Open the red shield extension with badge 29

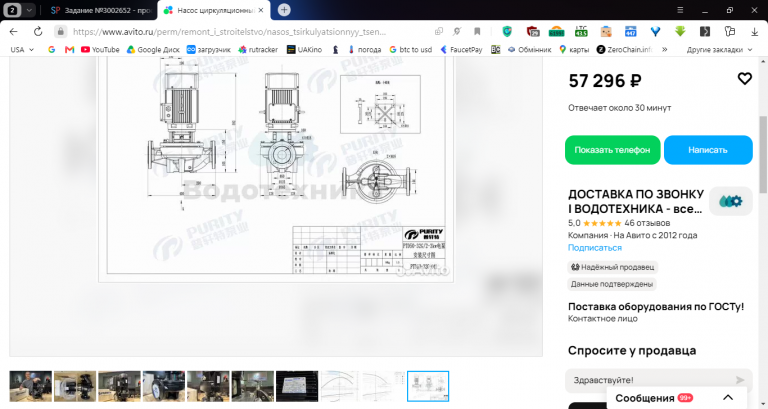(532, 32)
